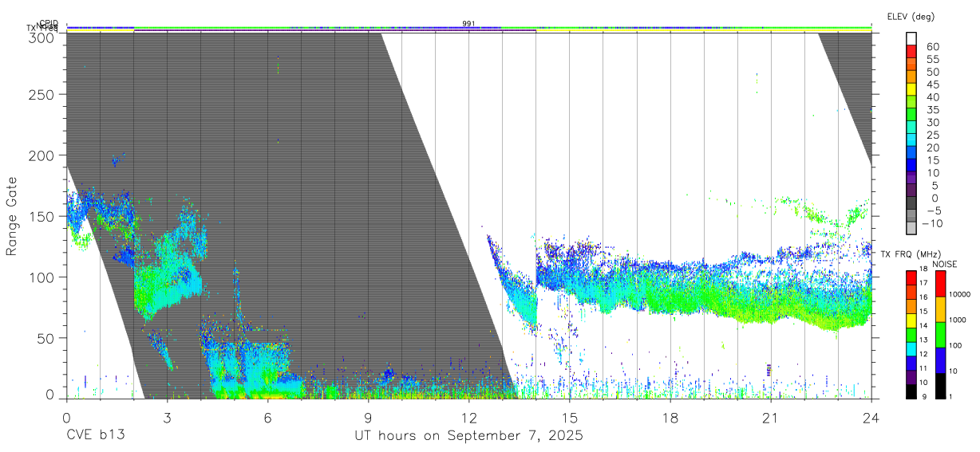This screenshot has width=980, height=452.
Task: Select the 1000 label on NOISE scale
Action: (x=957, y=320)
